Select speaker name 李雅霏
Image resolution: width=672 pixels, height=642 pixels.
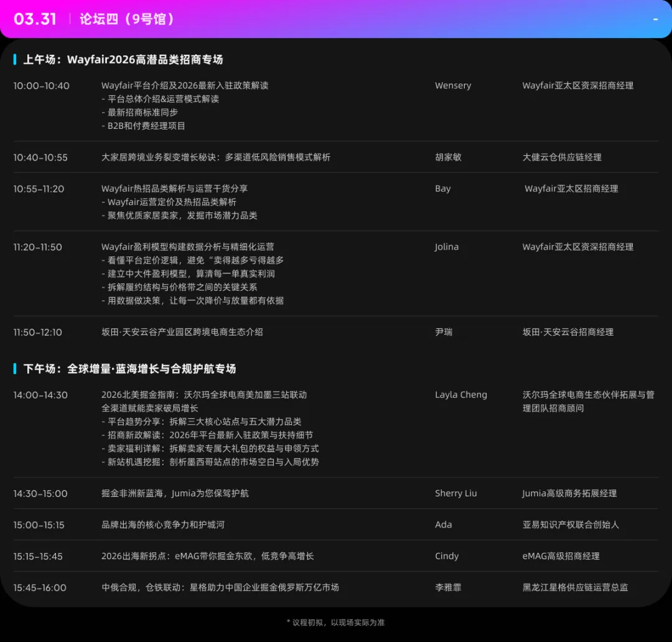pos(448,587)
